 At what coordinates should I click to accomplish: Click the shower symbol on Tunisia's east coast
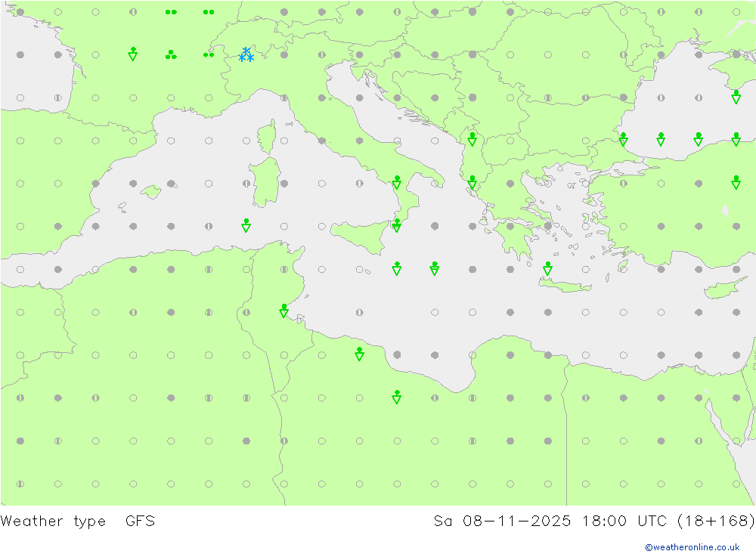(x=284, y=311)
